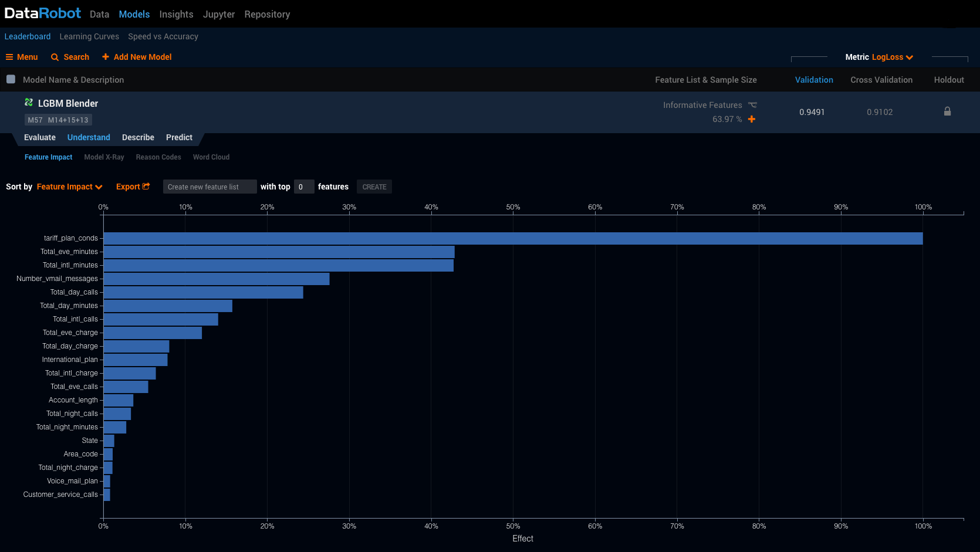
Task: Open the Describe tab
Action: (138, 137)
